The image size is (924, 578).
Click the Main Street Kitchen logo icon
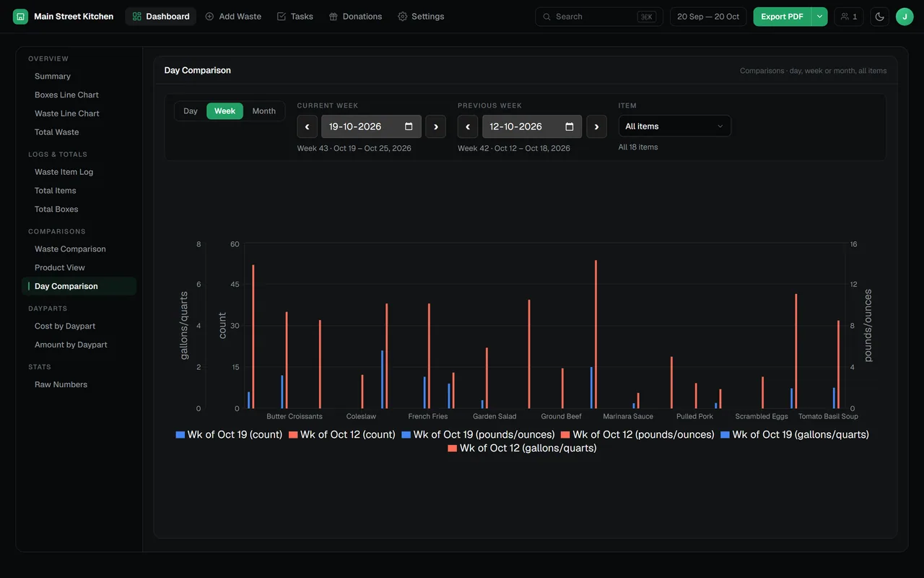pos(20,17)
